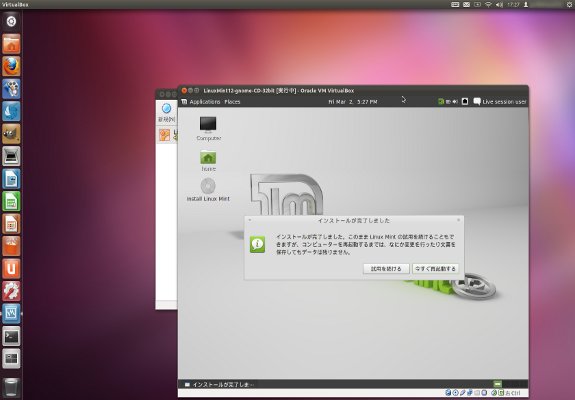Open Workspace Switcher from launcher

pos(11,359)
